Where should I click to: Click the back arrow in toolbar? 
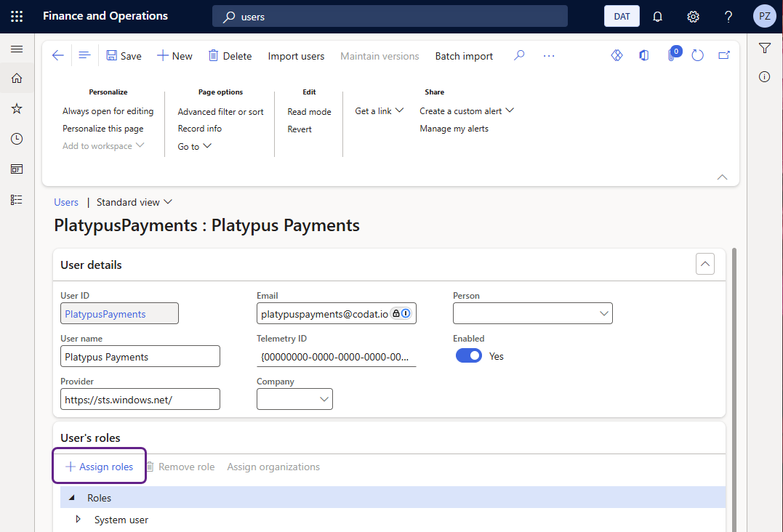pos(58,56)
